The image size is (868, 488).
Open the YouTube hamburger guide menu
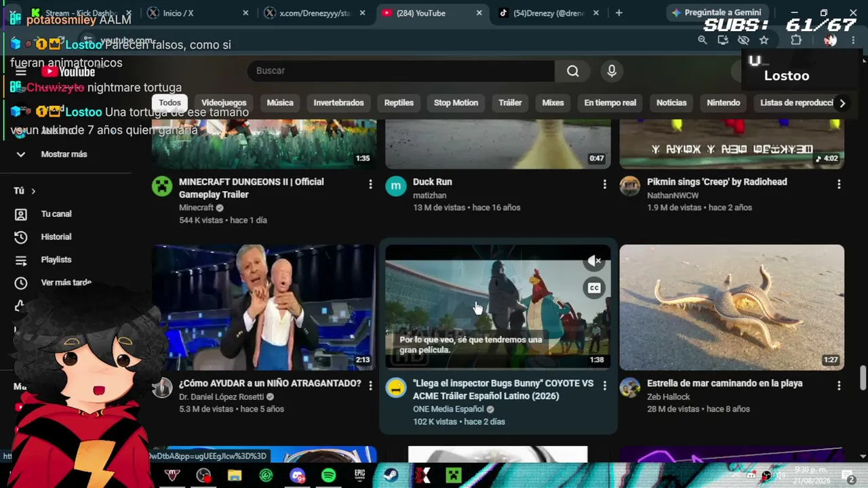point(21,72)
